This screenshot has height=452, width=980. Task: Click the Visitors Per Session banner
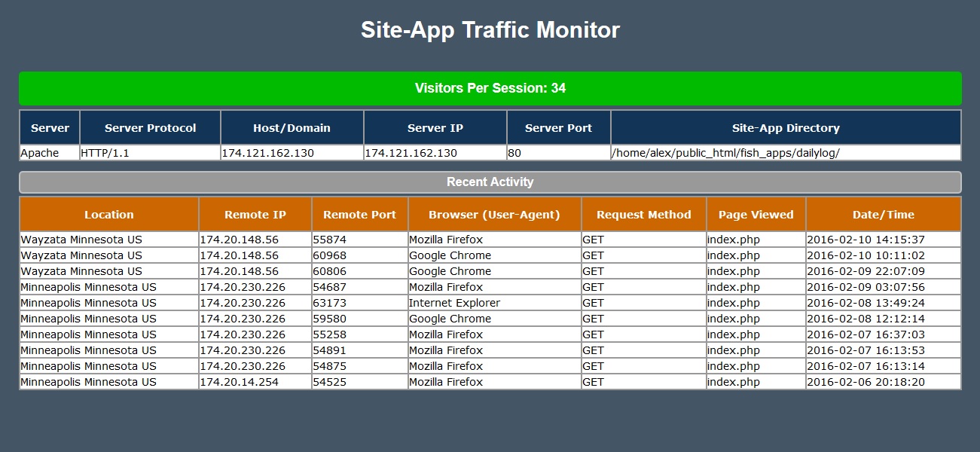[490, 88]
